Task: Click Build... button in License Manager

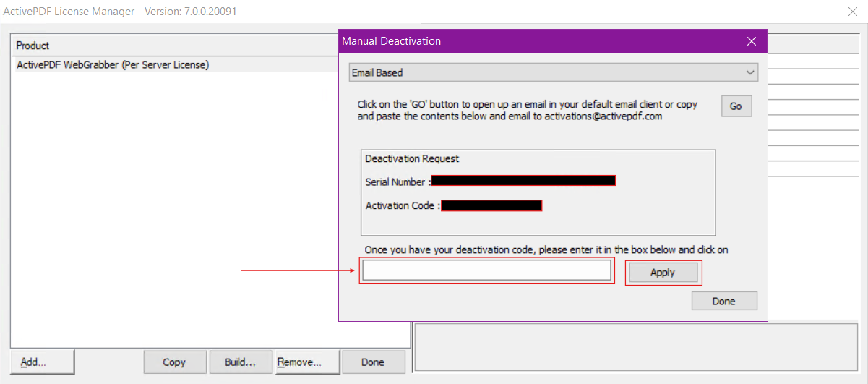Action: click(240, 362)
